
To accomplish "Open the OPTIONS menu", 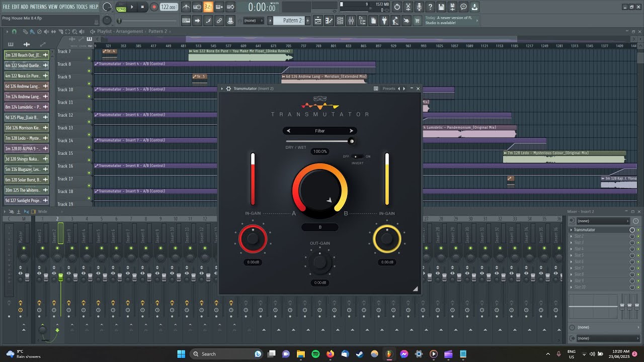I will [67, 7].
